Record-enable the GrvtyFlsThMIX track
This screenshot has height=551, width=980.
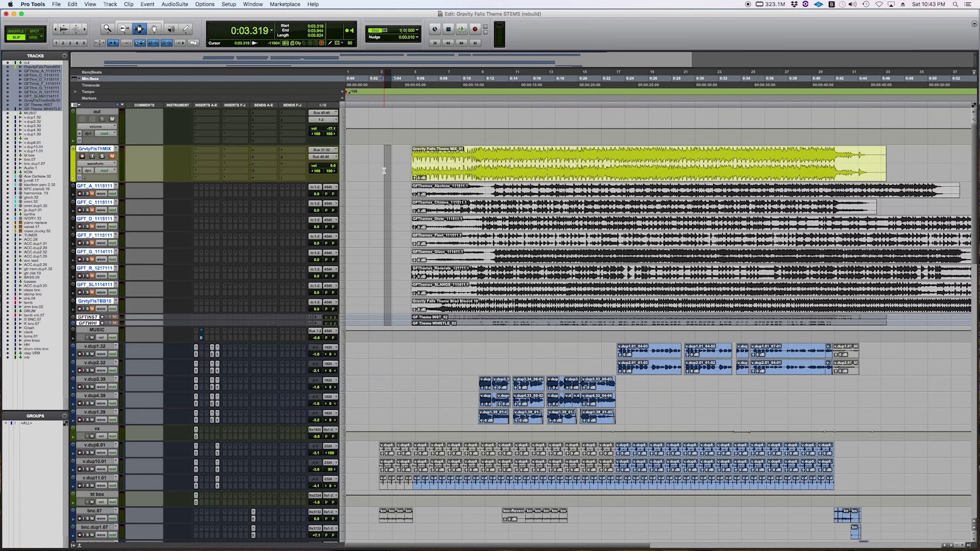click(x=83, y=156)
